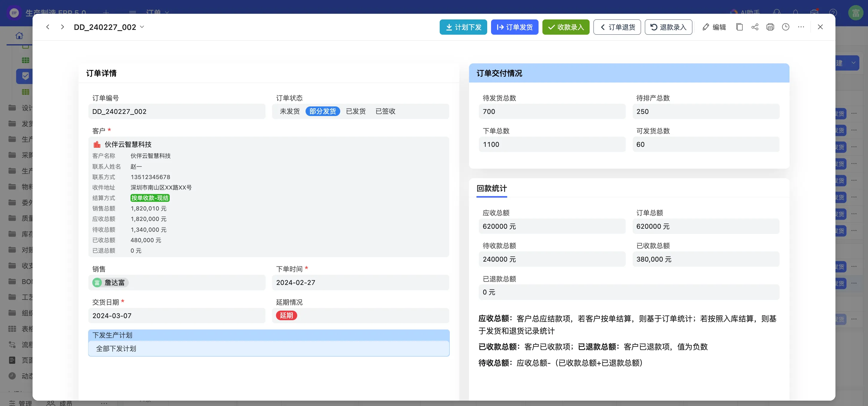Click the 交货日期 field 2024-03-07
The image size is (868, 406).
(177, 316)
